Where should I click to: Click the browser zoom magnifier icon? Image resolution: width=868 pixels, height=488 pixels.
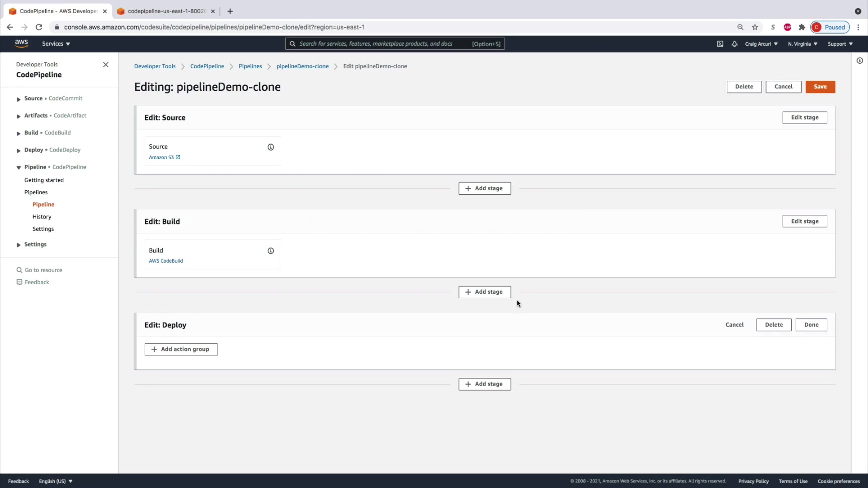click(740, 27)
